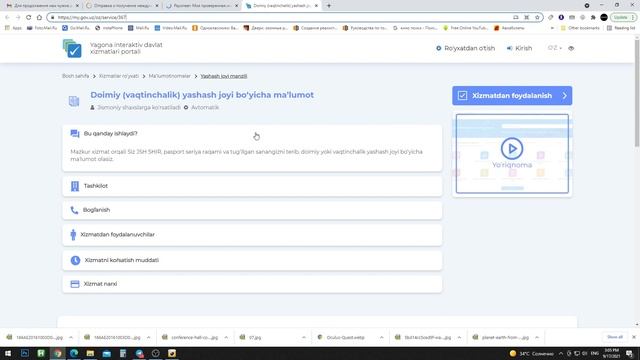
Task: Click the Kirish login link
Action: (x=520, y=48)
